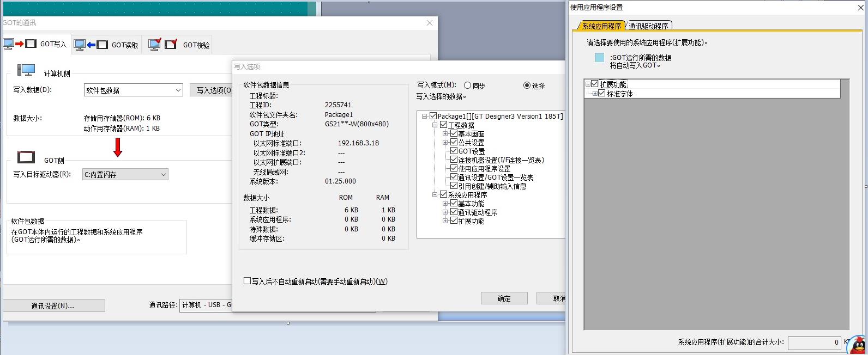This screenshot has width=868, height=355.
Task: Click the light blue GOT data swatch
Action: (599, 58)
